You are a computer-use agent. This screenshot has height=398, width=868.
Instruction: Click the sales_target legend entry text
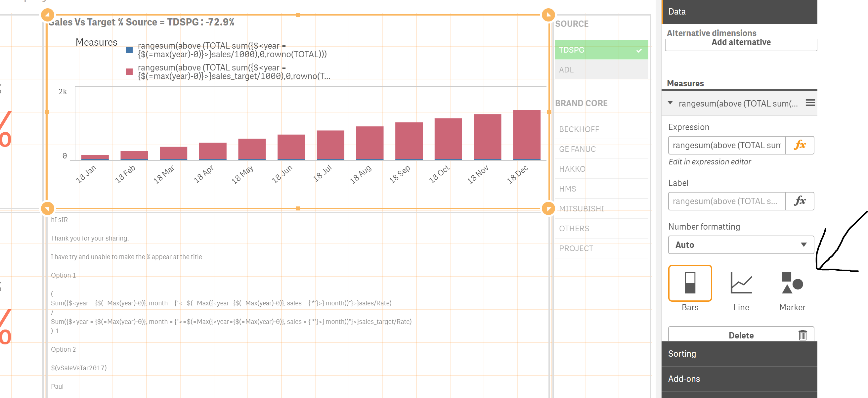[234, 72]
